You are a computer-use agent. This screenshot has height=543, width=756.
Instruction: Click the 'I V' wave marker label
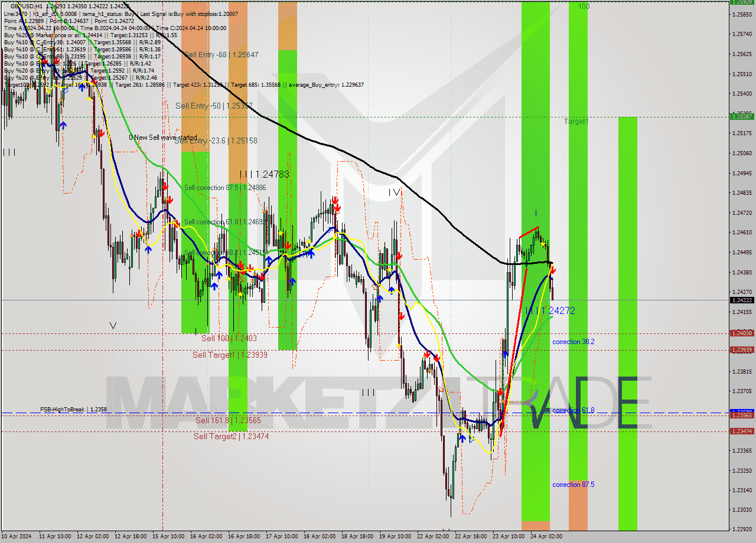coord(395,192)
